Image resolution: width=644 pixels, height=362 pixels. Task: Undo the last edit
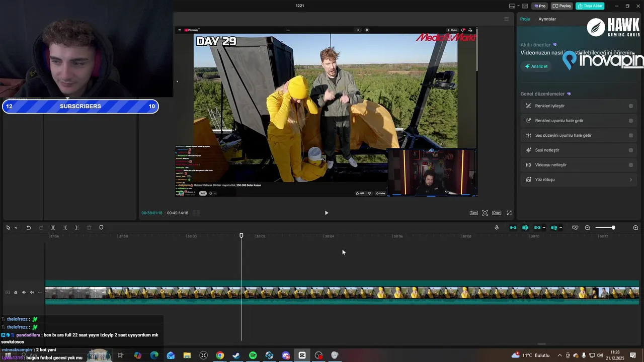[x=29, y=228]
